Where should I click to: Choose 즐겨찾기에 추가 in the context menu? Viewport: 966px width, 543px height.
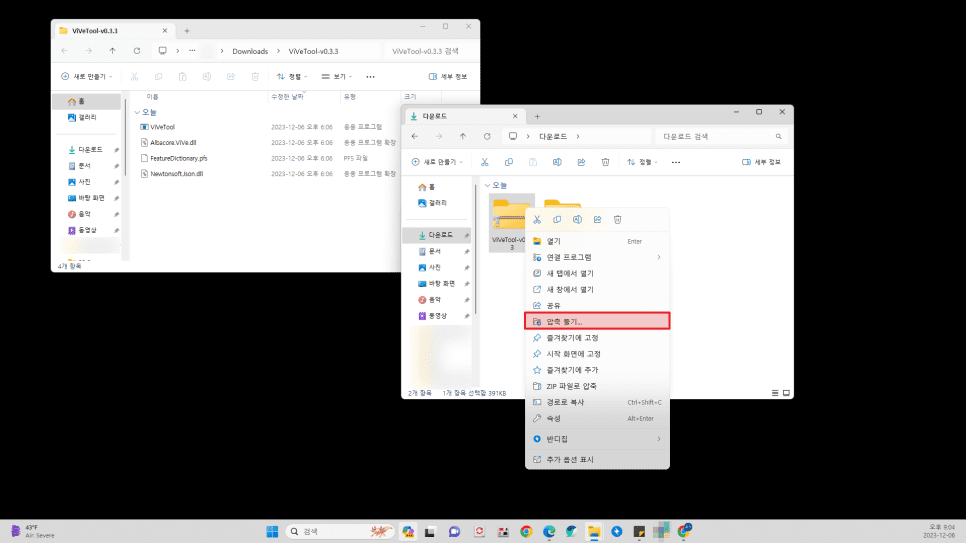tap(597, 370)
